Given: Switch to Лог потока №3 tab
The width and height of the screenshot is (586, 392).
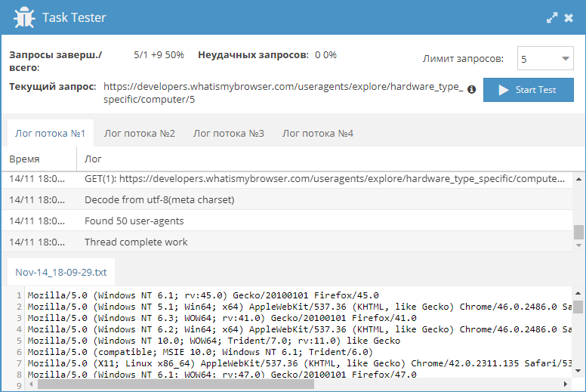Looking at the screenshot, I should pos(228,134).
